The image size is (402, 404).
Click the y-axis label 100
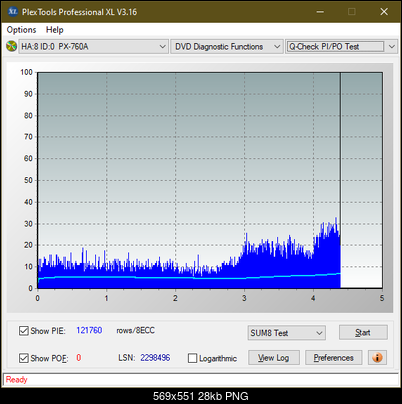point(26,72)
